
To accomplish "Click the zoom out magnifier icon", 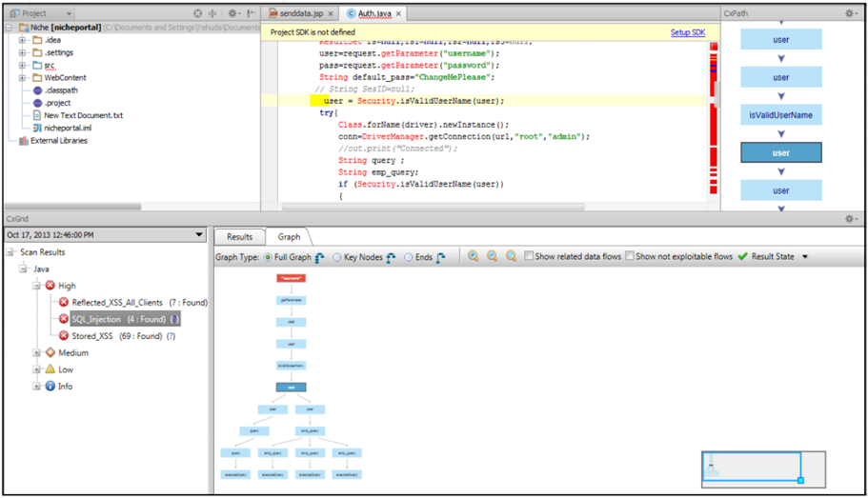I will [493, 257].
